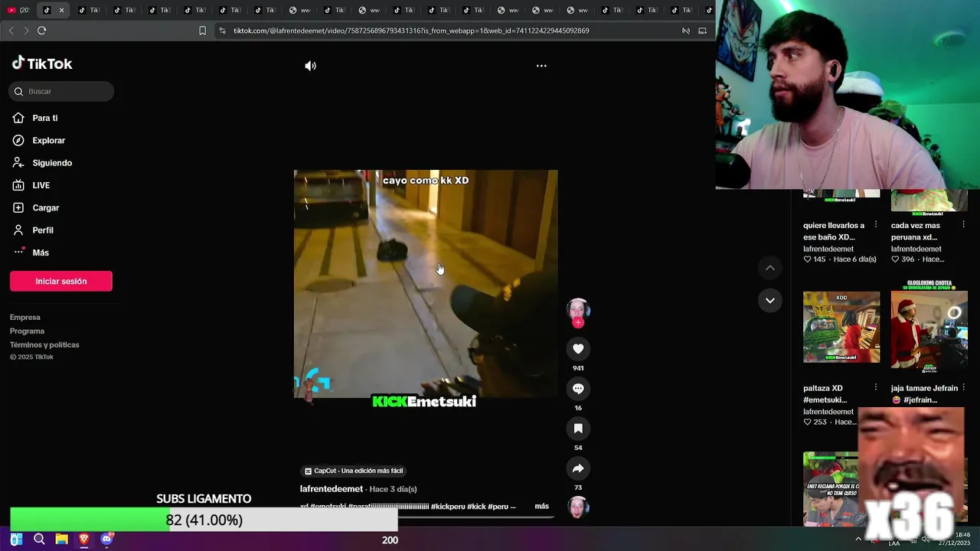Like the video with the heart icon
Viewport: 980px width, 551px height.
(578, 349)
